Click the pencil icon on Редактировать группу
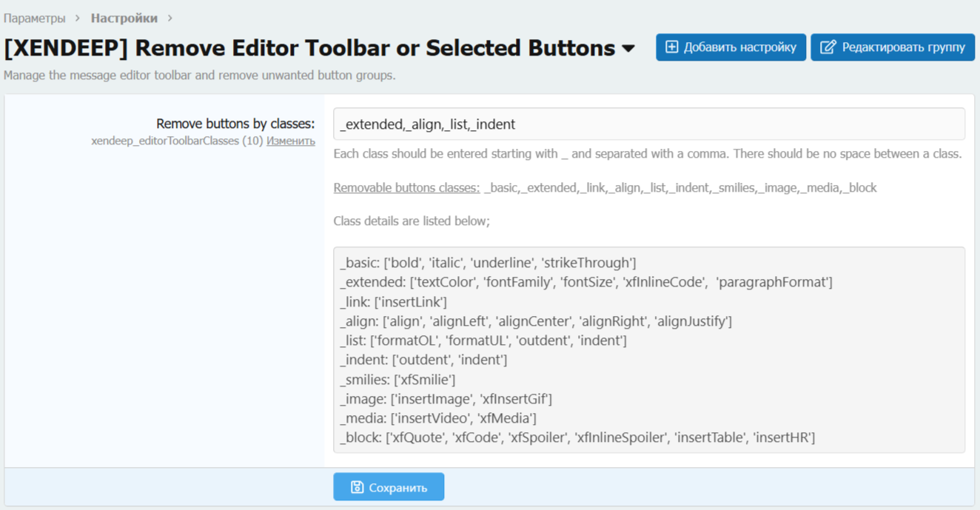 [828, 47]
